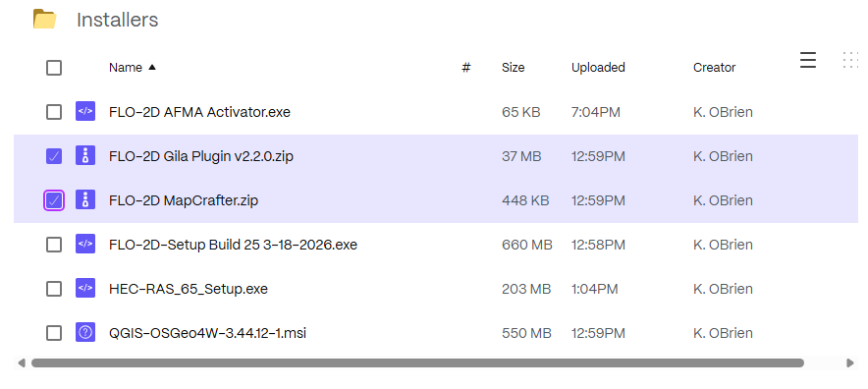
Task: Open FLO-2D MapCrafter.zip file
Action: pos(184,200)
